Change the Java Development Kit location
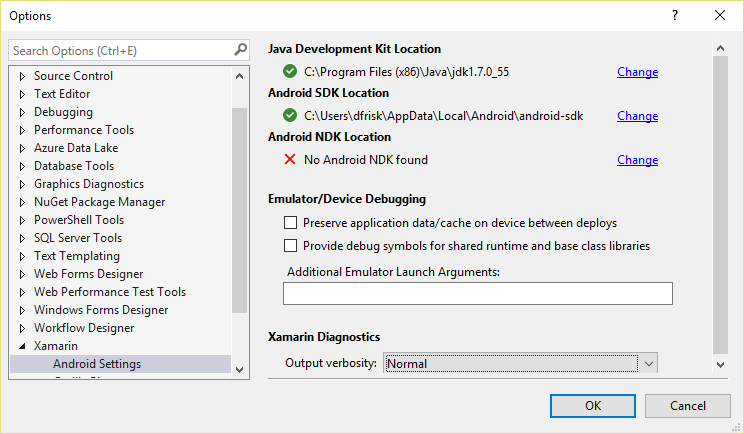The width and height of the screenshot is (744, 434). [637, 72]
